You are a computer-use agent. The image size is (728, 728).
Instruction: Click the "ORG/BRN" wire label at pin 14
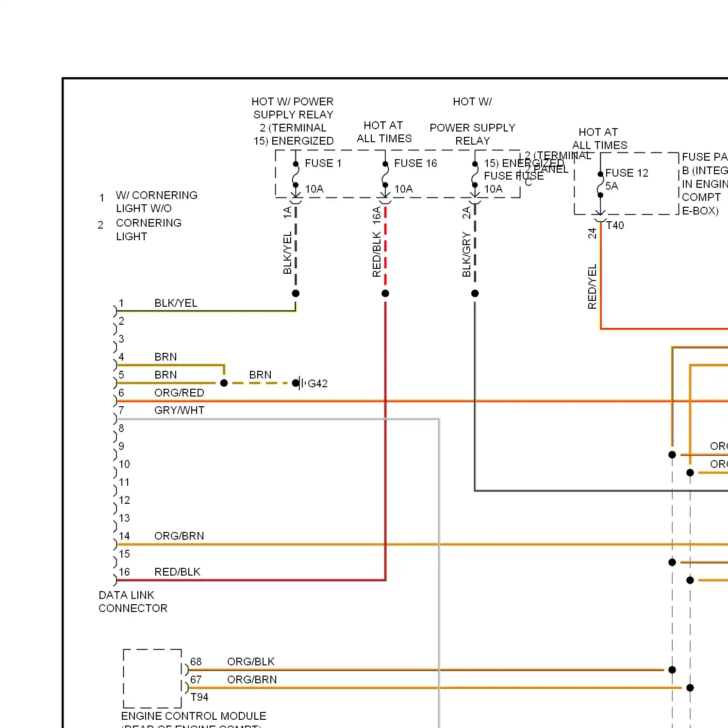[179, 536]
